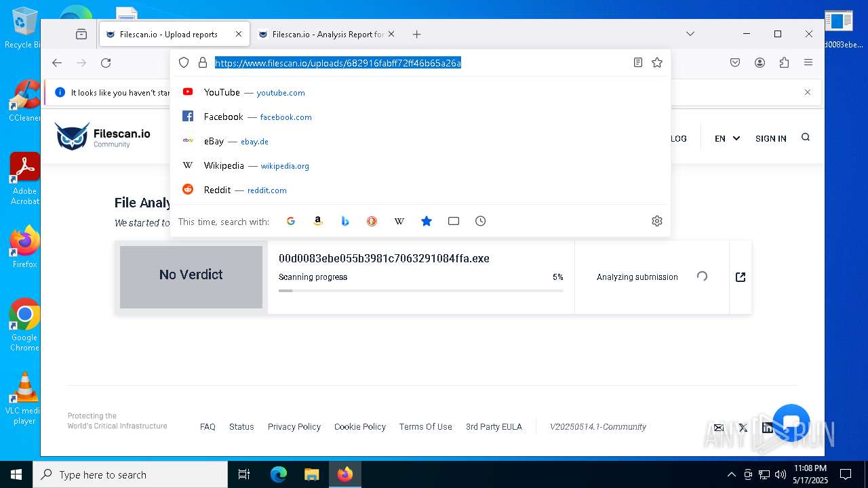Open the Extensions puzzle icon
868x488 pixels.
(x=784, y=62)
